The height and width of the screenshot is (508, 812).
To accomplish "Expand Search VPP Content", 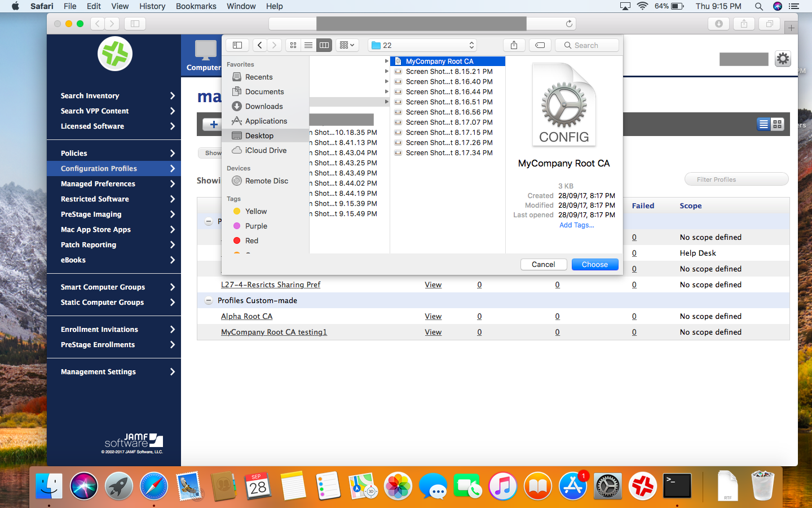I will click(x=114, y=111).
